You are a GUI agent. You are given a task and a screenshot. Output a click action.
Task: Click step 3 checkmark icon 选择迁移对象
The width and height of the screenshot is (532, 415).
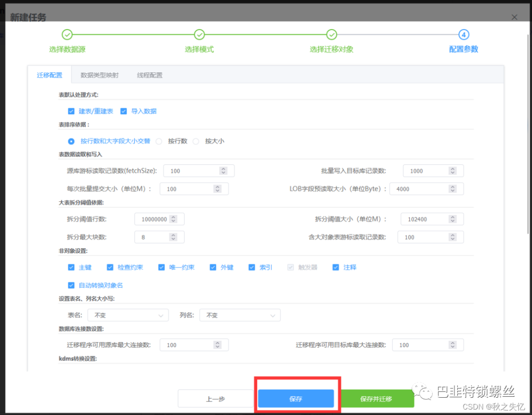pyautogui.click(x=332, y=34)
